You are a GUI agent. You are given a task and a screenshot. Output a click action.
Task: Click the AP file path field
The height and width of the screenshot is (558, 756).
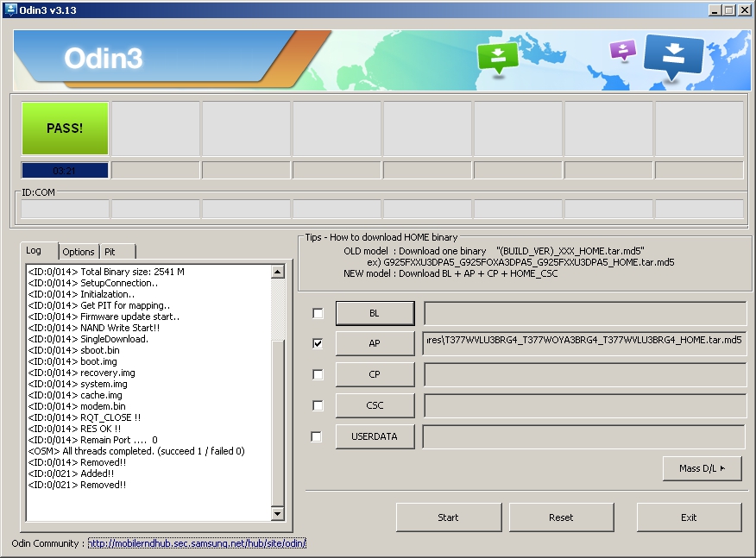[x=584, y=343]
